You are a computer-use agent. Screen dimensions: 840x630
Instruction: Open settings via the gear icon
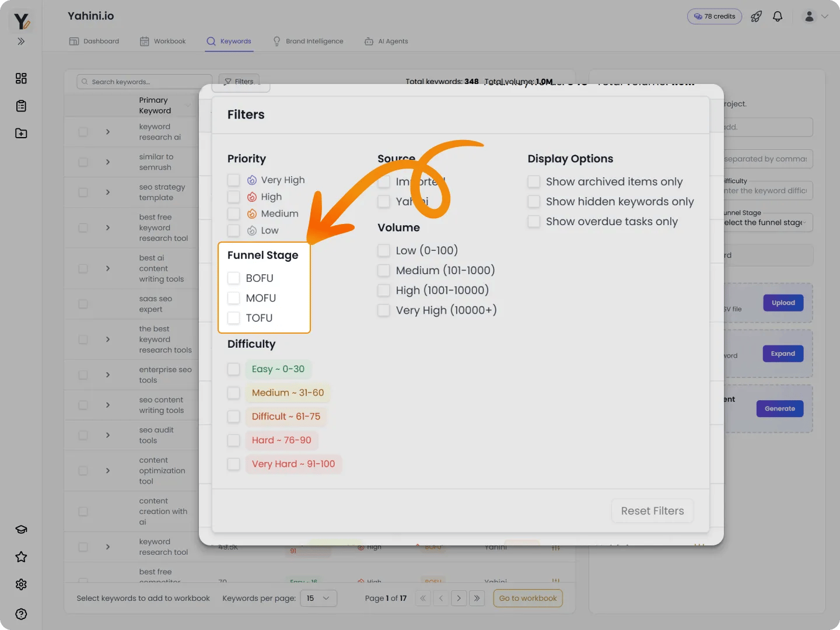21,584
